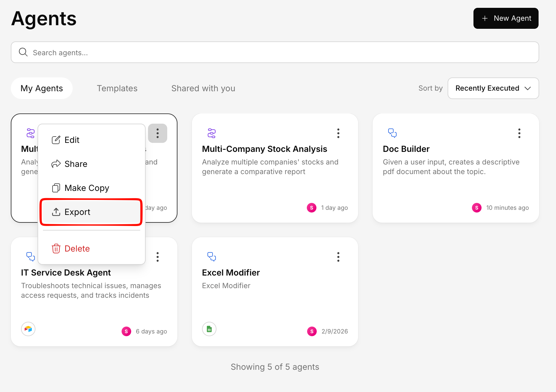Open options menu for IT Service Desk Agent
Screen dimensions: 556x392
pyautogui.click(x=158, y=257)
